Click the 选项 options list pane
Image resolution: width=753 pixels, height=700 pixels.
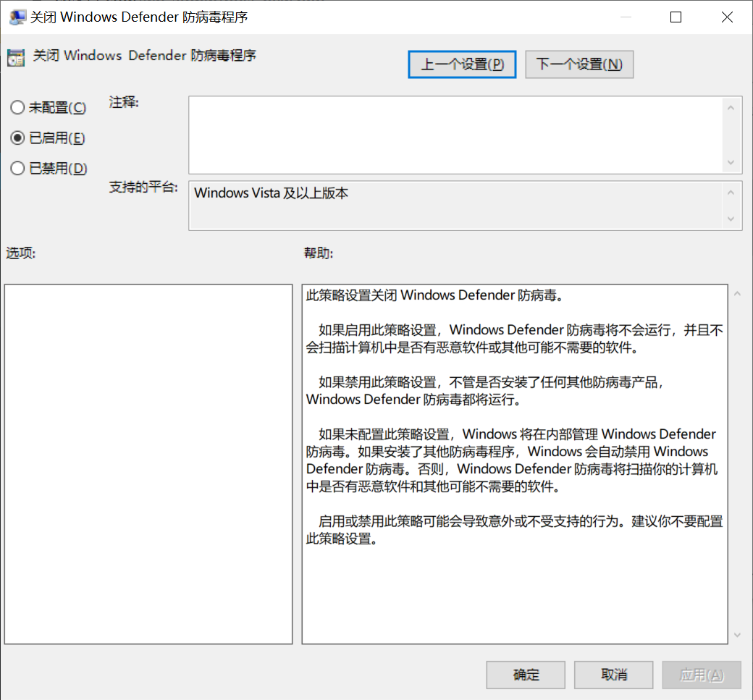(x=148, y=464)
